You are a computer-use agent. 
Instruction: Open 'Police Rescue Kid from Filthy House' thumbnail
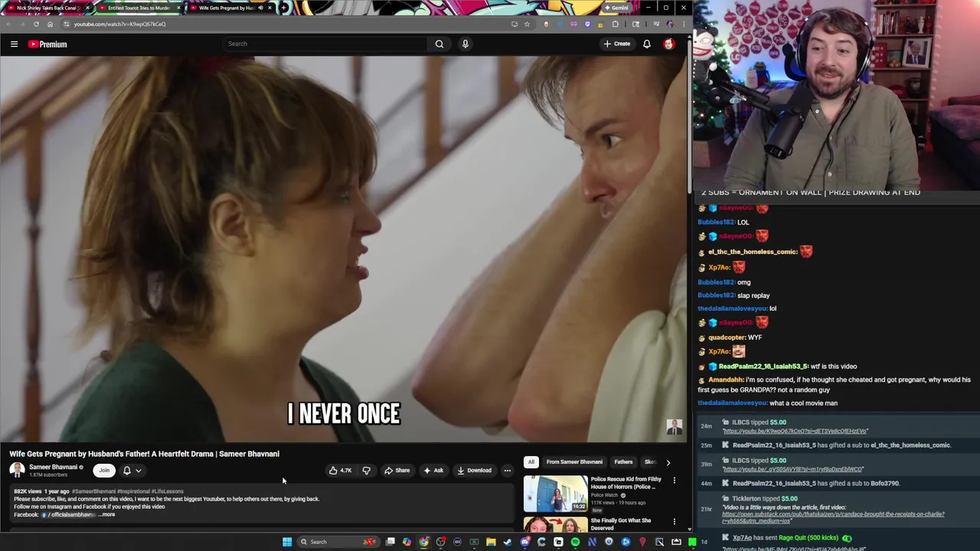pyautogui.click(x=555, y=494)
